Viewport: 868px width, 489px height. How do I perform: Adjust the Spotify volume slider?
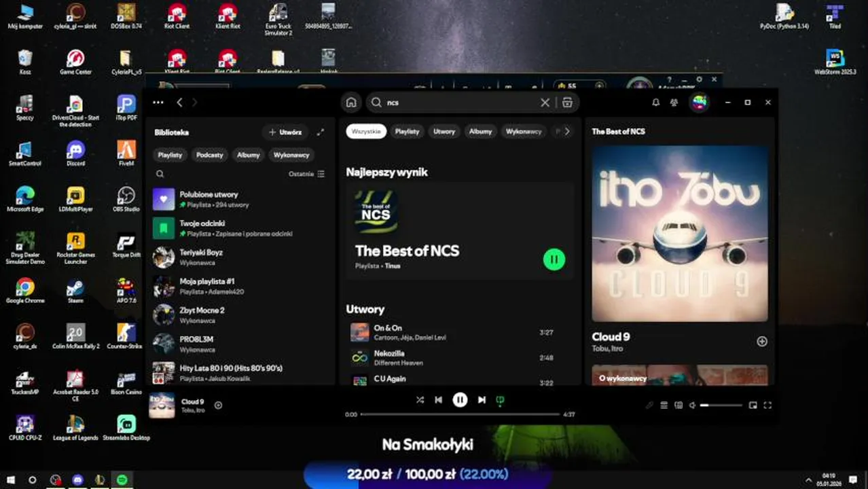(x=721, y=405)
